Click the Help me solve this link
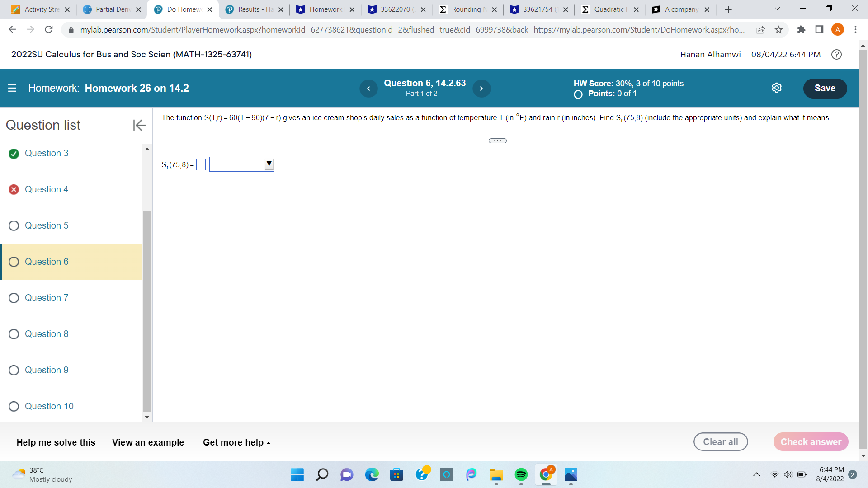868x488 pixels. (x=56, y=442)
